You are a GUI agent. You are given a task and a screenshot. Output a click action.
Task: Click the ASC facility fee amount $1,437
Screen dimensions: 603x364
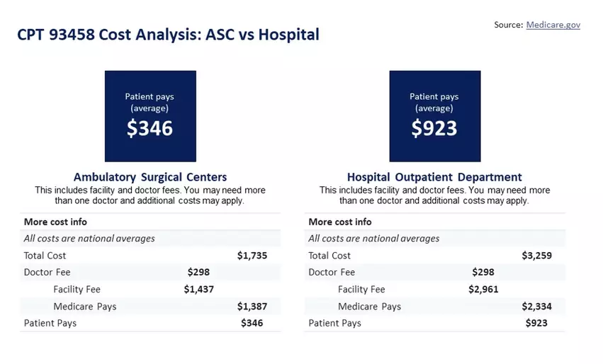click(x=198, y=290)
